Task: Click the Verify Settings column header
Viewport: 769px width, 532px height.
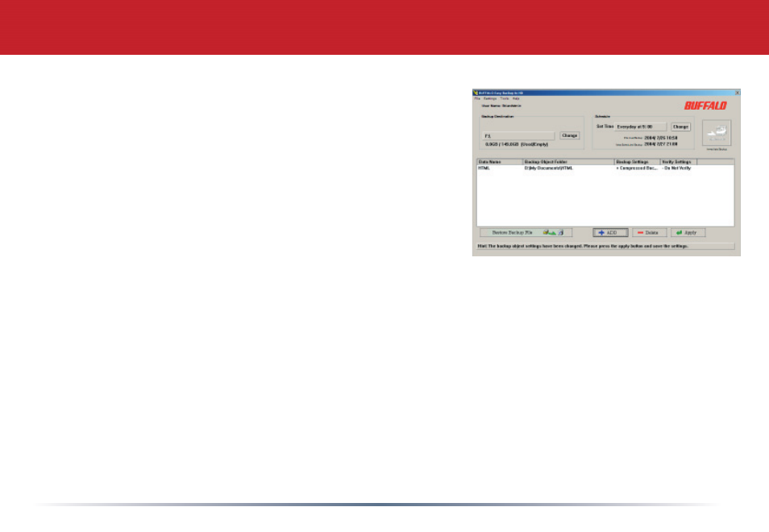Action: click(x=678, y=162)
